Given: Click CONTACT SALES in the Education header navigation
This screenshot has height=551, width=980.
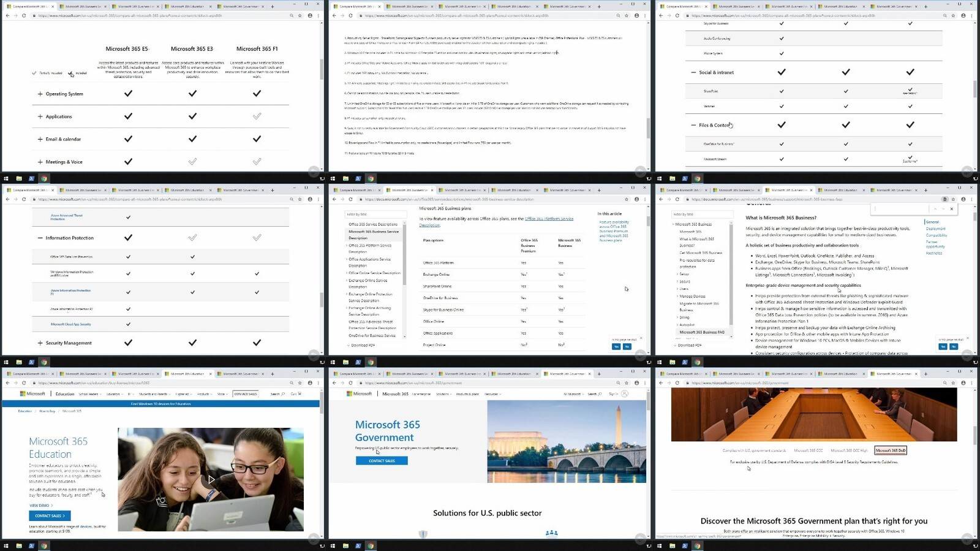Looking at the screenshot, I should tap(246, 394).
